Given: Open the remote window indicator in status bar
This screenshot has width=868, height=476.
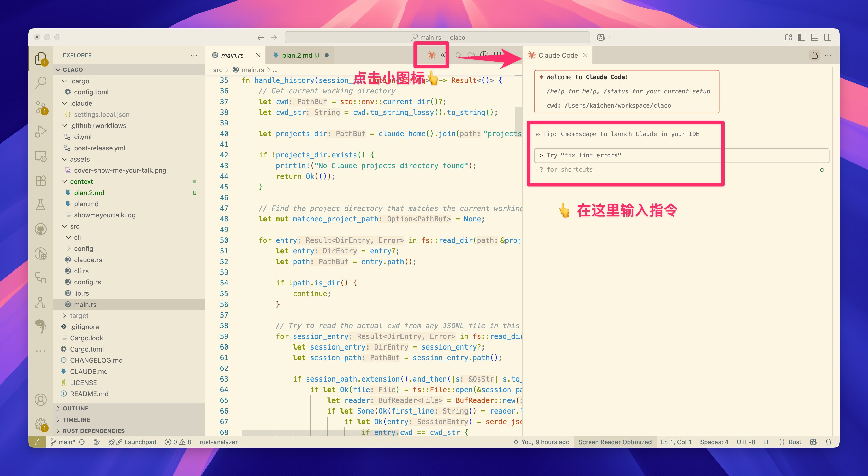Looking at the screenshot, I should click(x=37, y=442).
